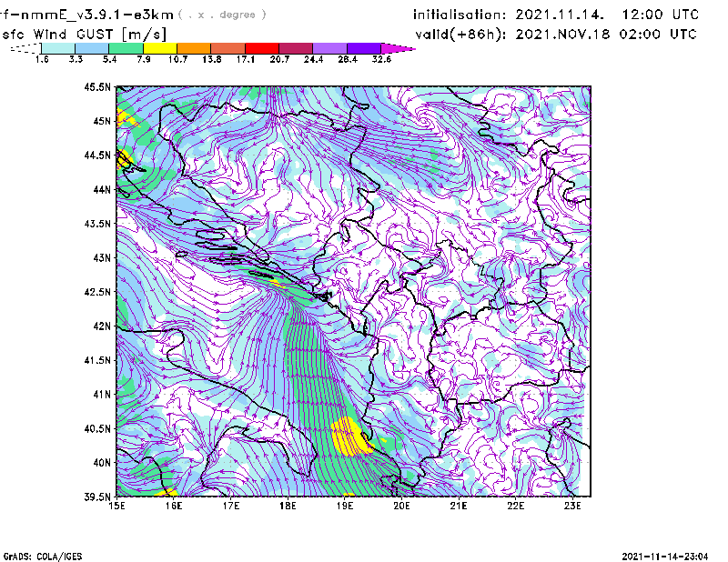Click the crimson legend swatch
The width and height of the screenshot is (728, 562).
tap(296, 48)
